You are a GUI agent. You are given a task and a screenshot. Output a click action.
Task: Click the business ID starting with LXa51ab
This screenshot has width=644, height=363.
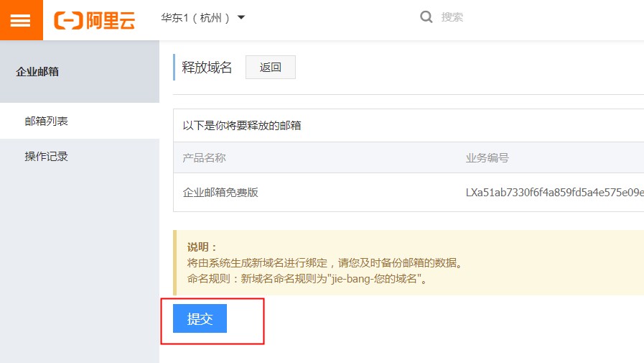[x=553, y=192]
